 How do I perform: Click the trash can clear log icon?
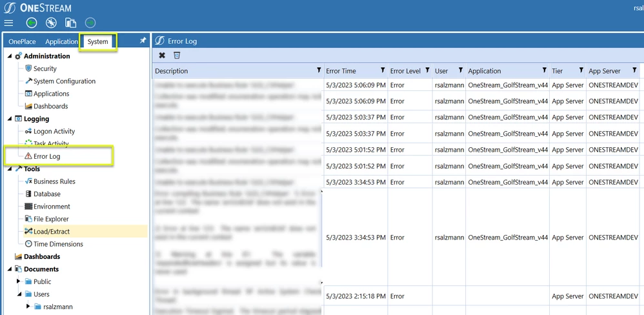coord(177,56)
